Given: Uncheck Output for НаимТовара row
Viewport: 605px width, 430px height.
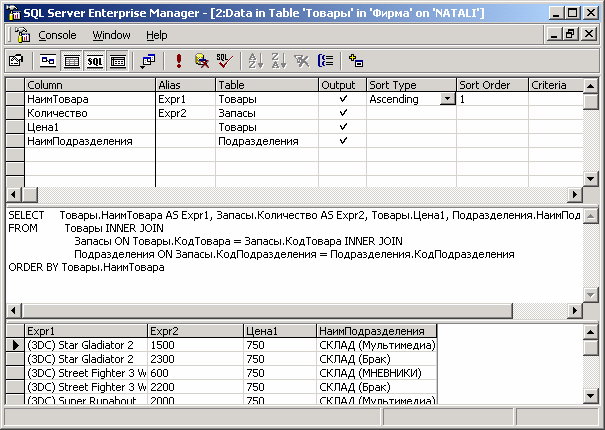Looking at the screenshot, I should click(x=343, y=99).
